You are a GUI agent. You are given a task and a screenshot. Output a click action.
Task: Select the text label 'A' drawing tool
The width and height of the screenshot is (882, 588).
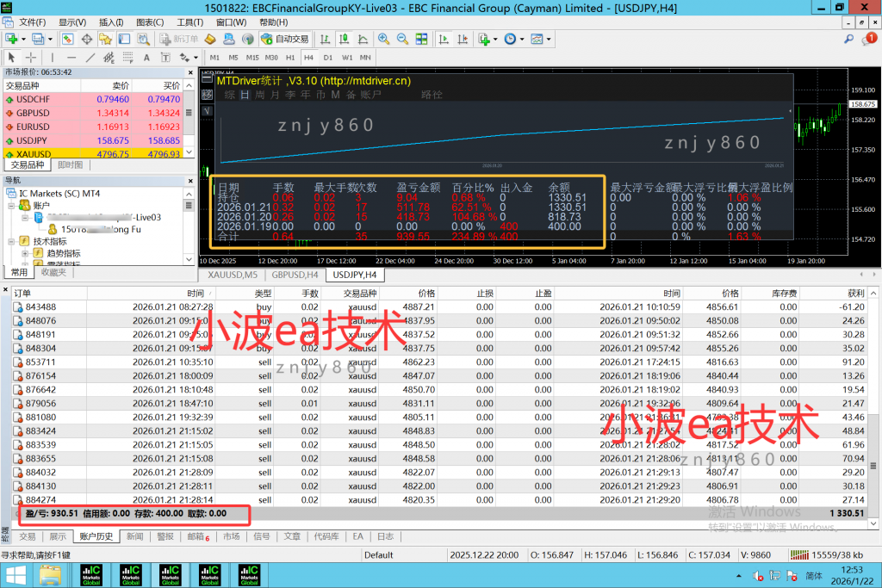tap(146, 58)
